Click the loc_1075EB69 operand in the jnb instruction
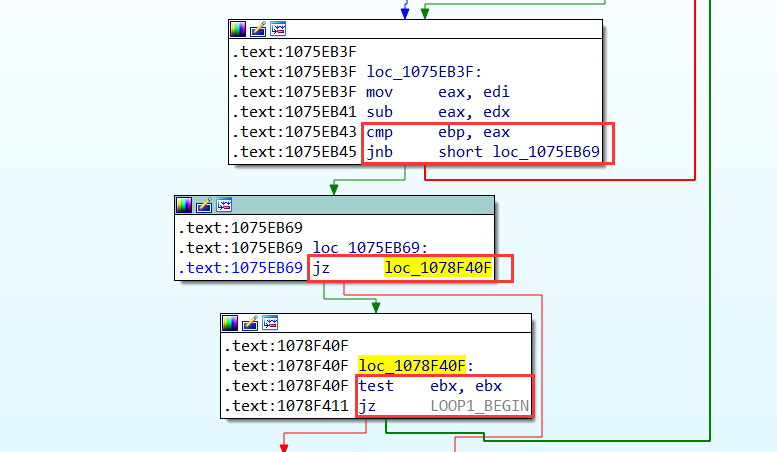This screenshot has height=452, width=777. [546, 152]
